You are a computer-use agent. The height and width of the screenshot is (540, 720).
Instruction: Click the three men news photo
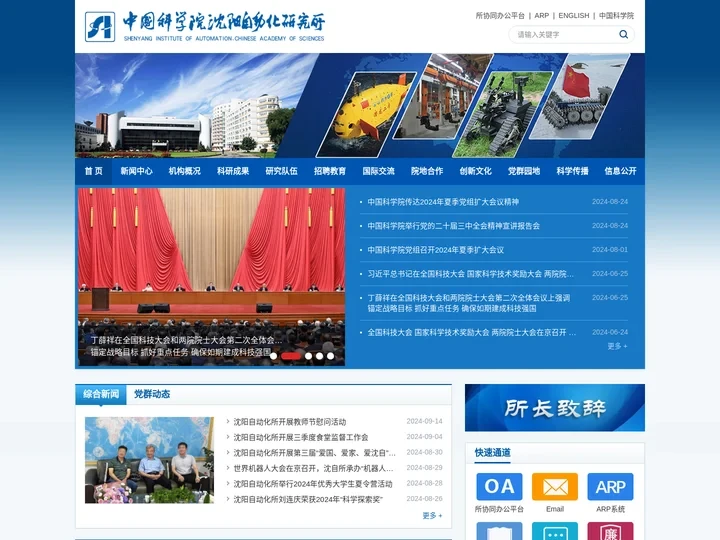[x=149, y=460]
